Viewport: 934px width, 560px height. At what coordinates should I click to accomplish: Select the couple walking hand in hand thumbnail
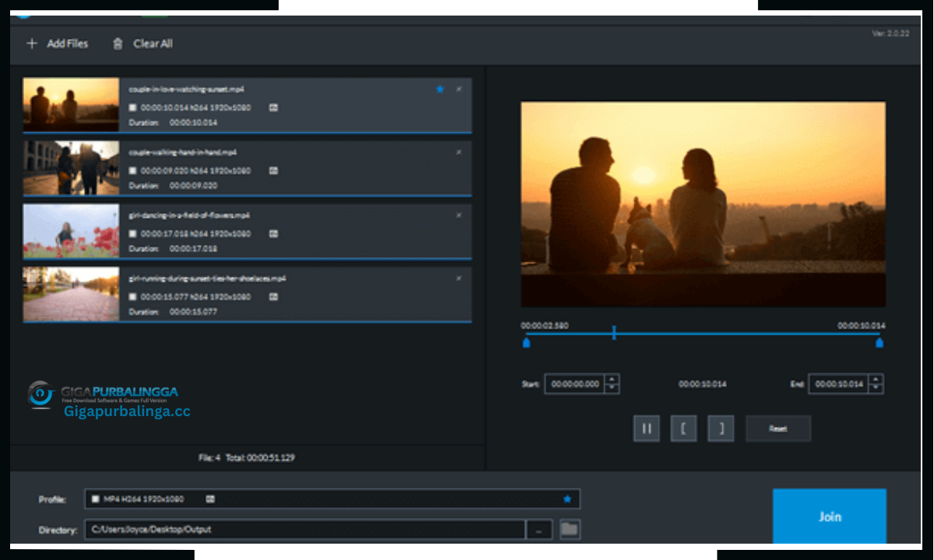[x=71, y=167]
